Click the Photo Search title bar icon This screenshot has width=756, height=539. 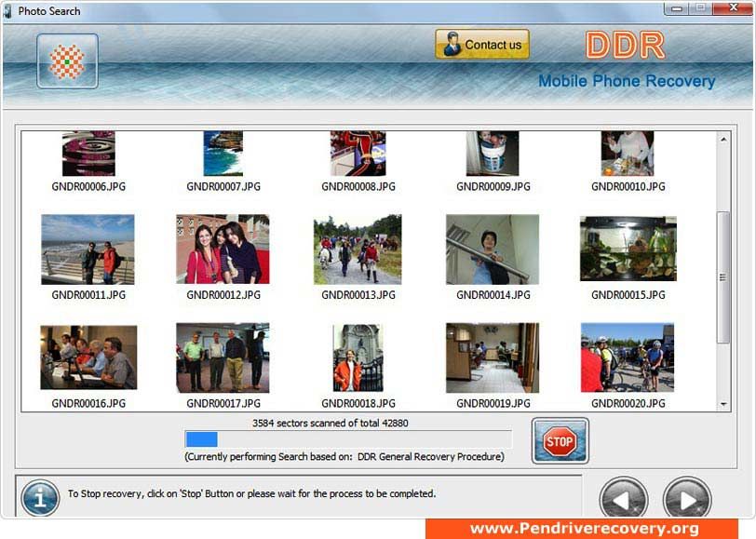coord(7,11)
